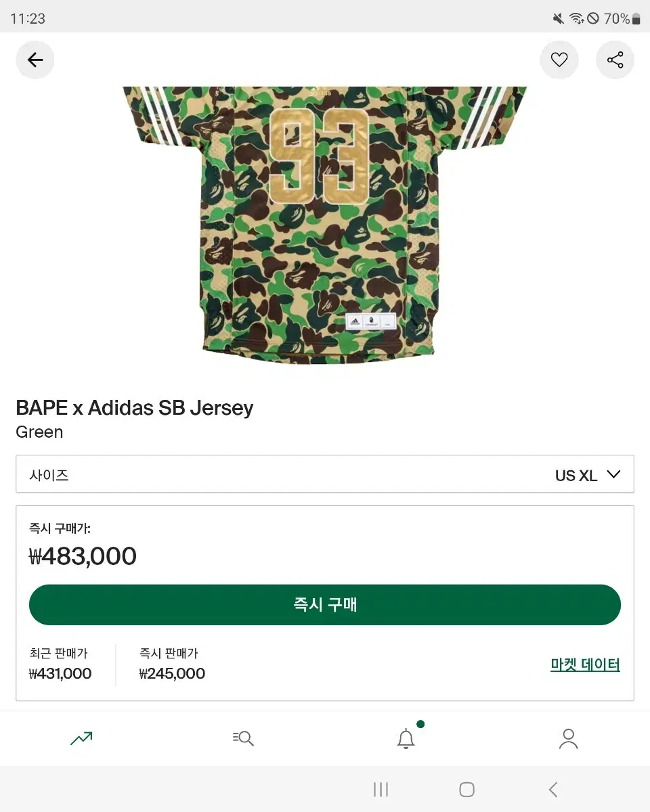Tap the Android home button

coord(467,789)
